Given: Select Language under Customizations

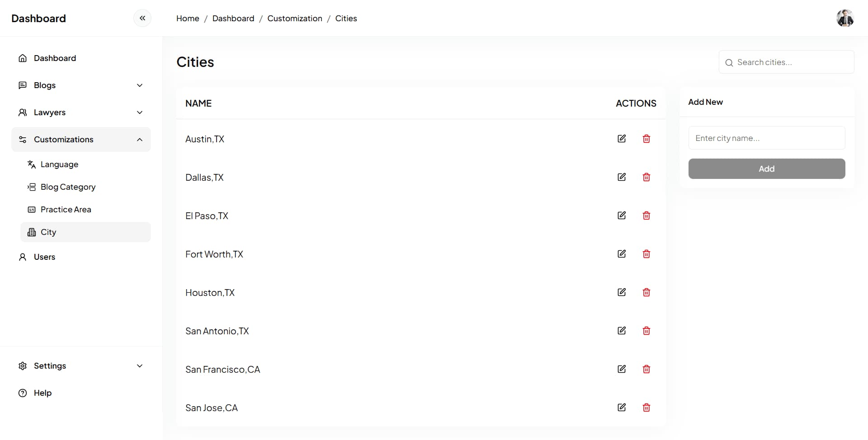Looking at the screenshot, I should click(85, 164).
